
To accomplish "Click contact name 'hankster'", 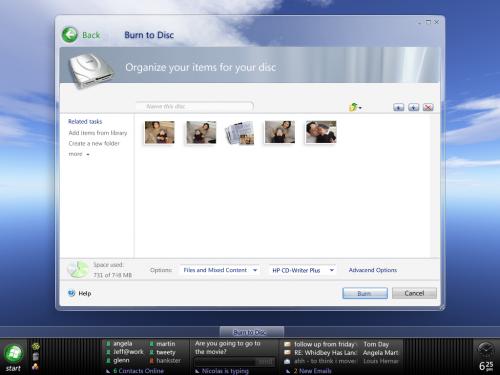I will pyautogui.click(x=168, y=360).
